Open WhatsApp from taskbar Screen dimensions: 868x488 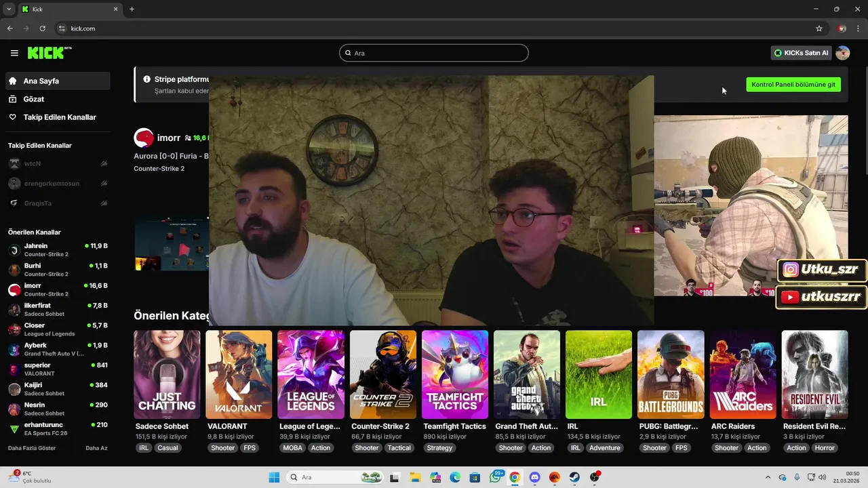[495, 477]
